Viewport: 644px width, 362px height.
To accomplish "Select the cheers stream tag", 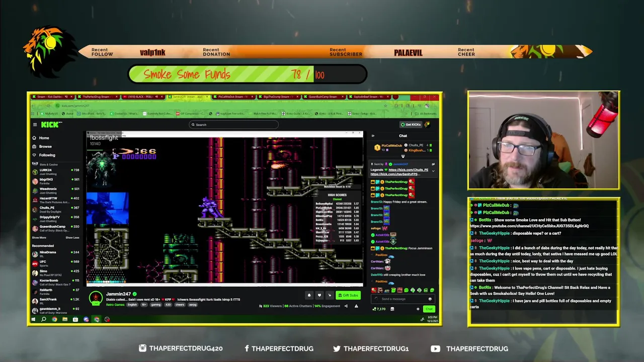I will point(179,305).
